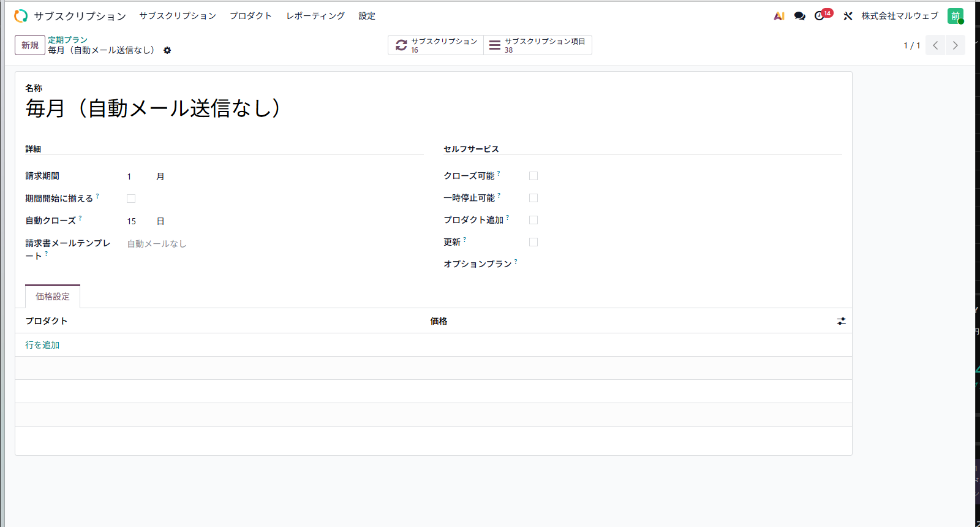Click pager text 1 / 1
Screen dimensions: 980x527
point(912,45)
